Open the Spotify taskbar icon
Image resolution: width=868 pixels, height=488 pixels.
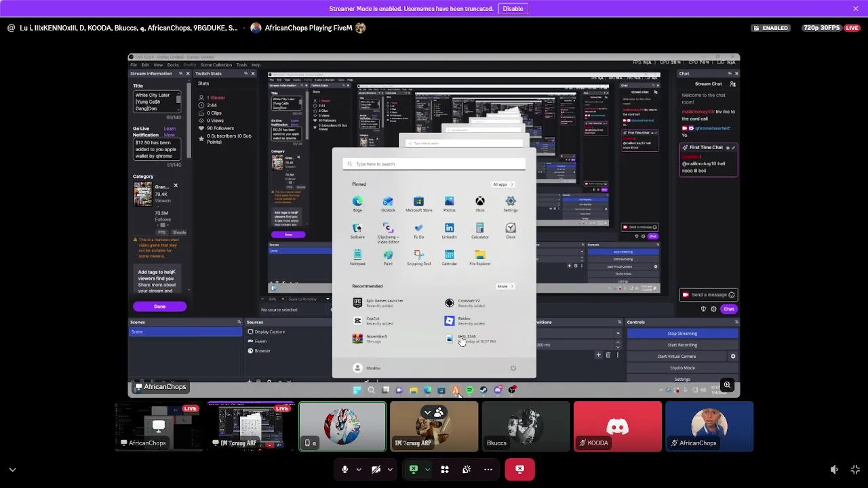click(x=469, y=390)
